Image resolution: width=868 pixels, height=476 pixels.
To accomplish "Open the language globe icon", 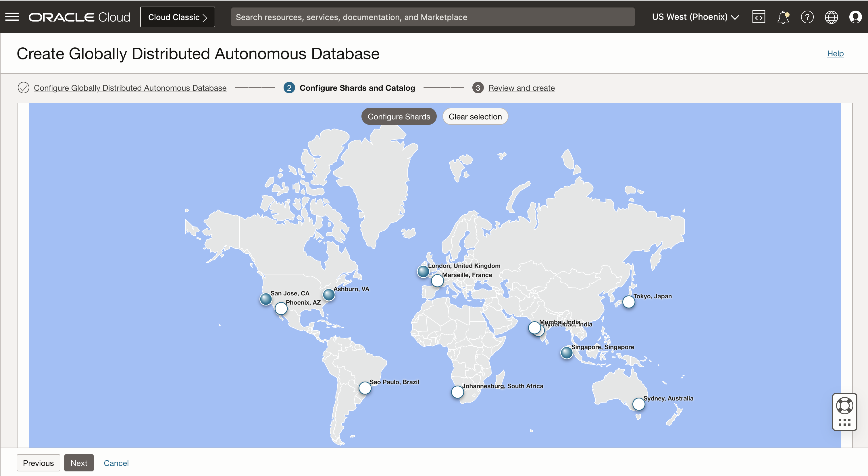I will pos(832,17).
